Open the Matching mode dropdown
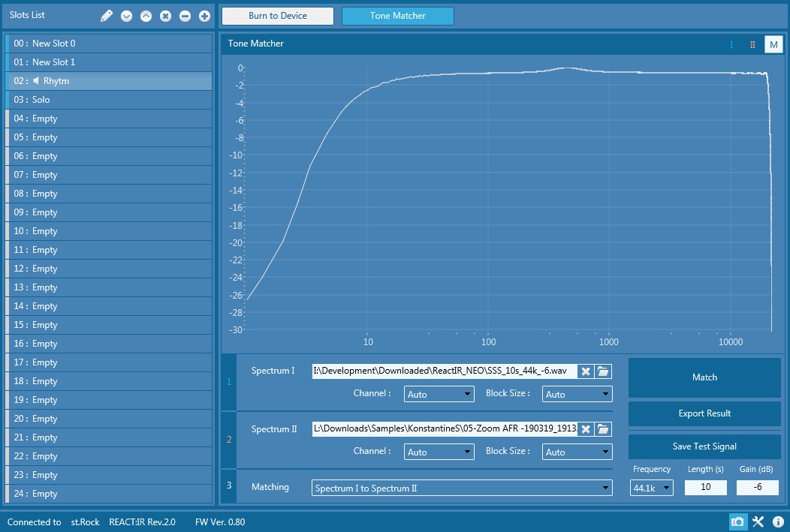Screen dimensions: 790x532 (462, 488)
